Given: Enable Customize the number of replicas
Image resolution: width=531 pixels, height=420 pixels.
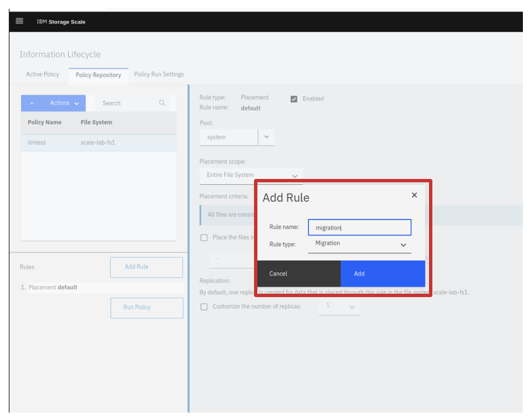Looking at the screenshot, I should tap(204, 307).
